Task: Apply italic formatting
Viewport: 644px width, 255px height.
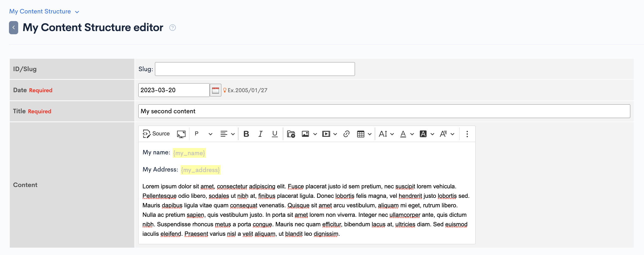Action: coord(260,134)
